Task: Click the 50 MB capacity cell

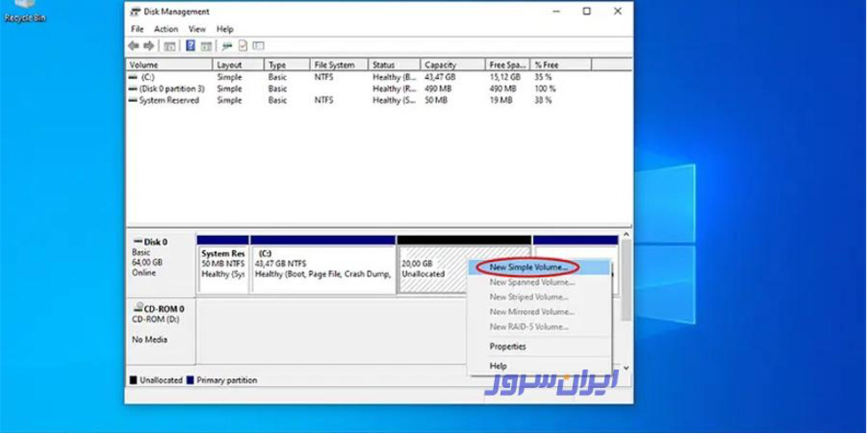Action: click(435, 100)
